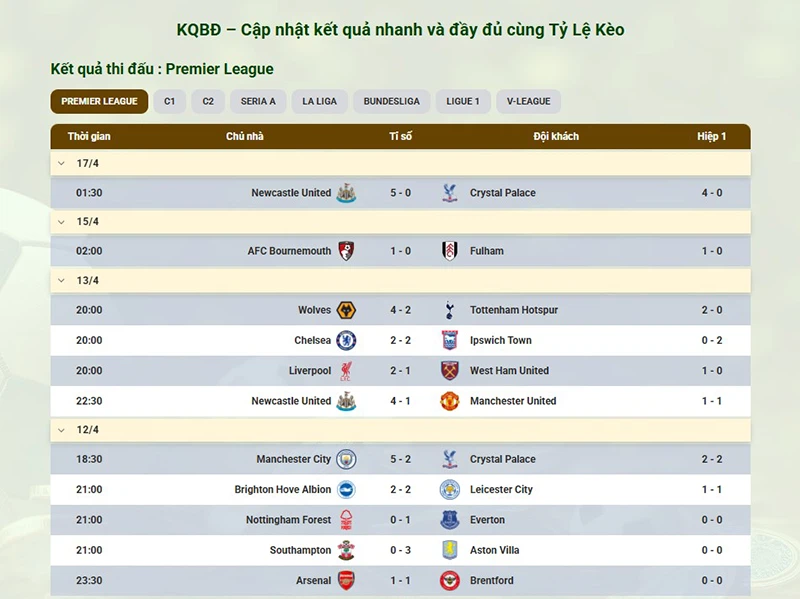The height and width of the screenshot is (599, 800).
Task: Collapse the 17/4 date group
Action: coord(61,163)
